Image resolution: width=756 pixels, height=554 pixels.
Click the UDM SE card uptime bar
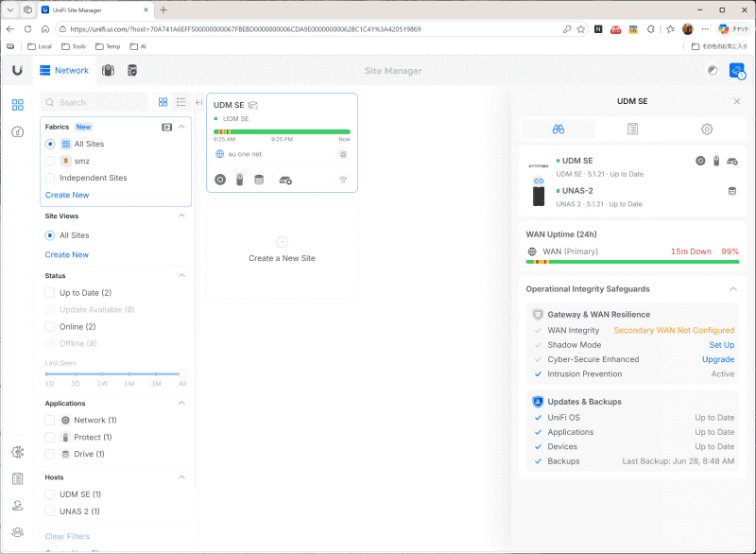click(x=282, y=131)
